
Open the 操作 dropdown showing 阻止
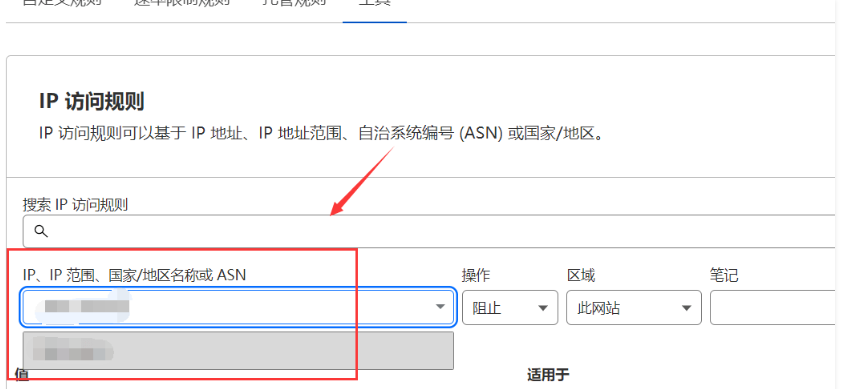pos(510,308)
